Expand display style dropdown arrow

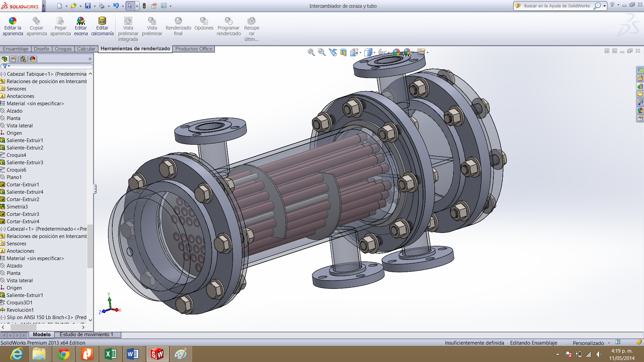pos(374,53)
